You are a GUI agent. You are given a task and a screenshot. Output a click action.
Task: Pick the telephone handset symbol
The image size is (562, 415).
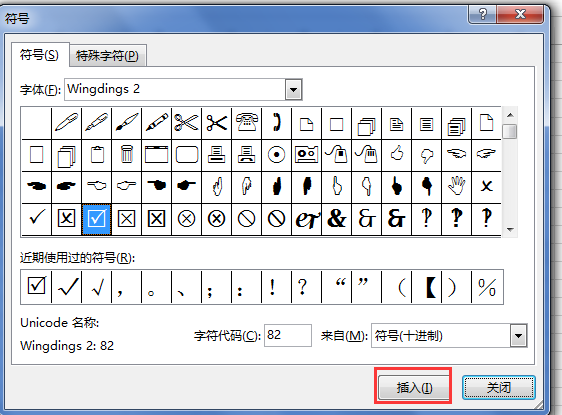(x=277, y=123)
